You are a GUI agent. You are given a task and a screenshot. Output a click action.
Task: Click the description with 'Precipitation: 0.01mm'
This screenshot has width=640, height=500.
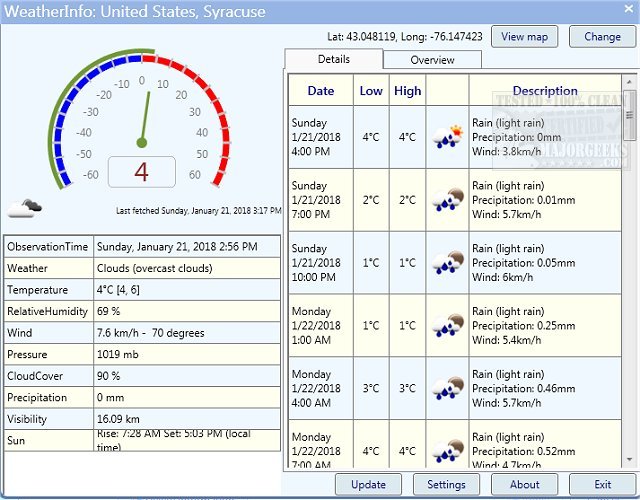545,200
